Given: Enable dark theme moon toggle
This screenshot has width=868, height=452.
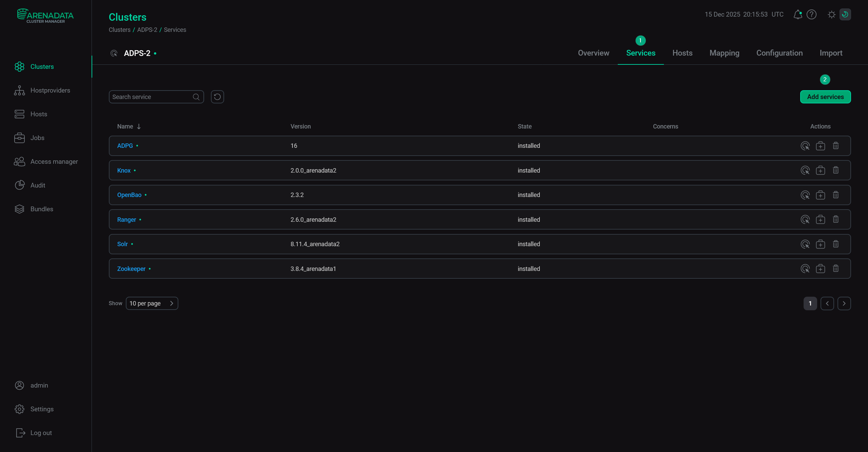Looking at the screenshot, I should 845,15.
